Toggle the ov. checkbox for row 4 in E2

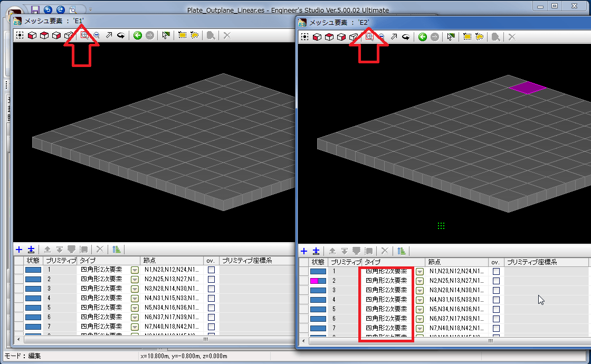[x=496, y=300]
